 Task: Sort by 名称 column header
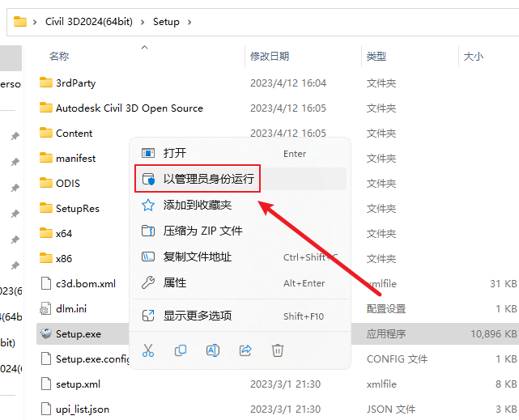tap(59, 56)
